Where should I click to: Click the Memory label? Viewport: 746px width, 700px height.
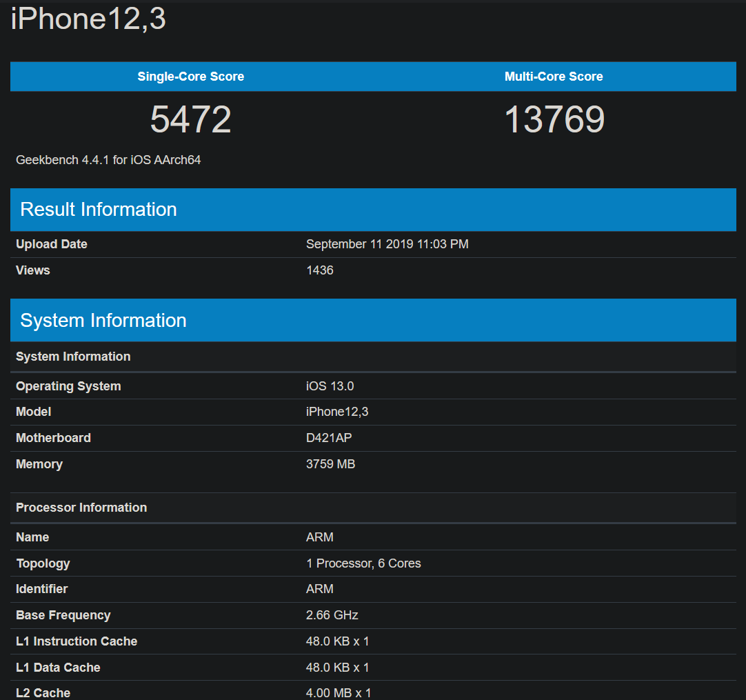point(39,464)
